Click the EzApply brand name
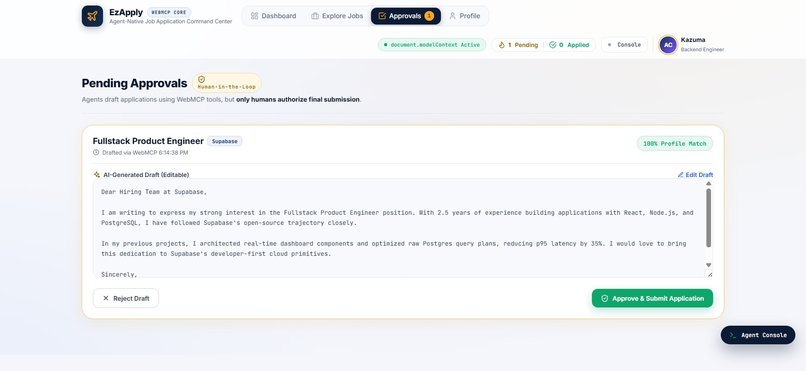 [126, 12]
